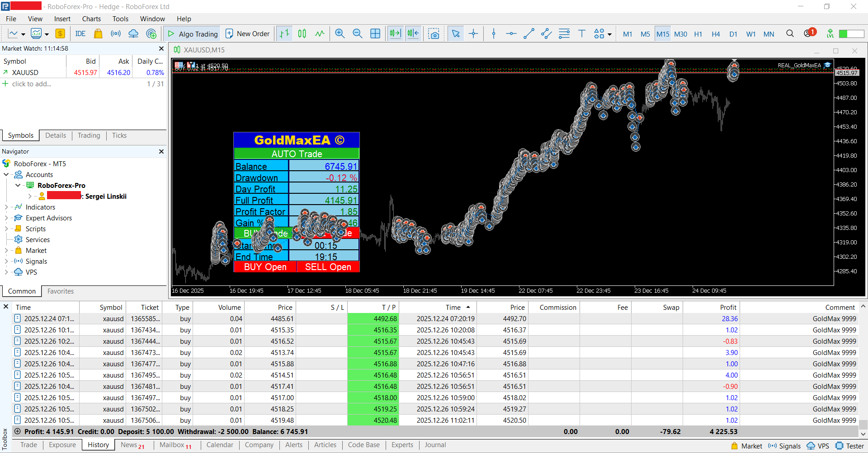The width and height of the screenshot is (868, 453).
Task: Select the equidistant channel tool
Action: click(x=547, y=34)
